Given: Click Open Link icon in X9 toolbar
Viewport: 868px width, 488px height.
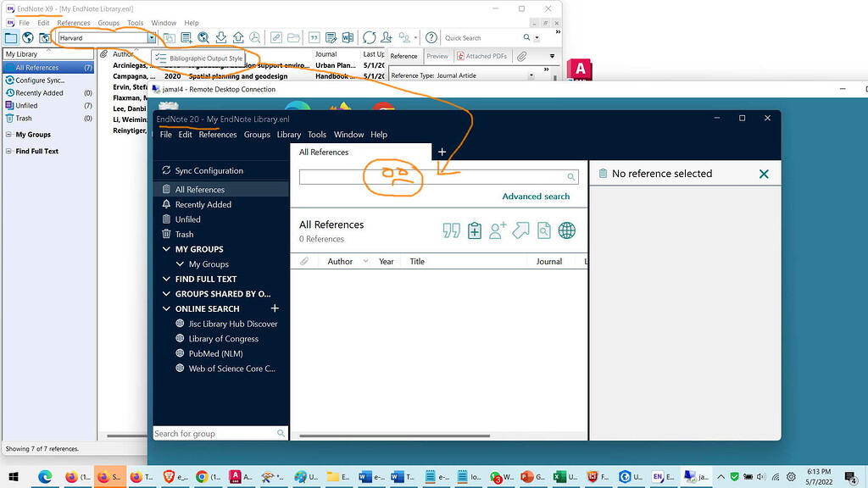Looking at the screenshot, I should (x=275, y=37).
